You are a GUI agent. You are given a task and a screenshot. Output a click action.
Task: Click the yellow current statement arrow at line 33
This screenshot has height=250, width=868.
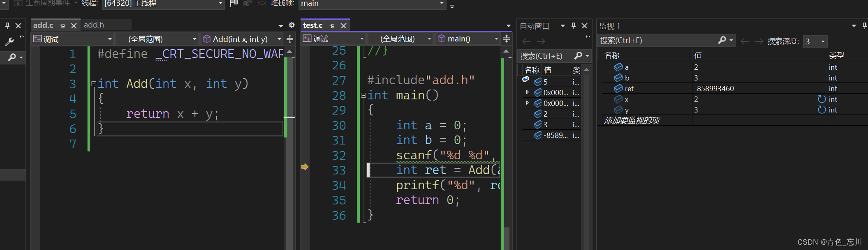(x=305, y=167)
